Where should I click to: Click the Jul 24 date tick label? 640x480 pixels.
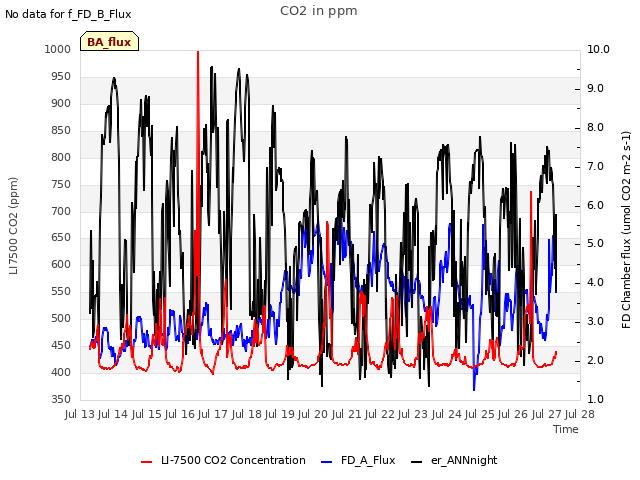447,414
